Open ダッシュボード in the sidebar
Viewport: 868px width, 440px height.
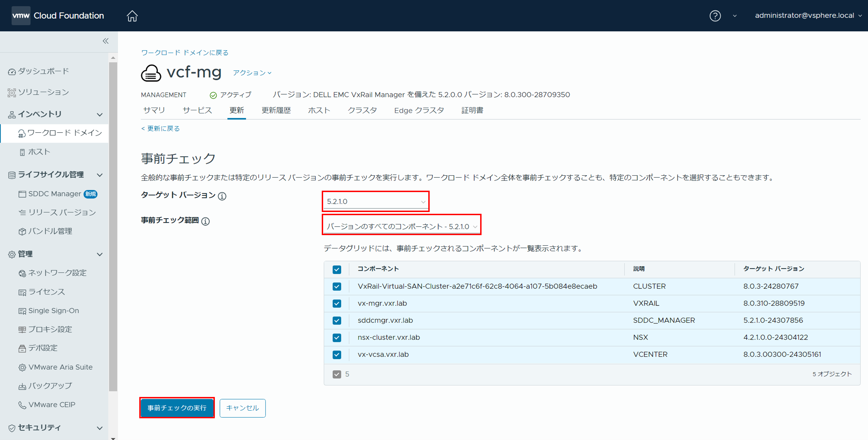click(38, 71)
